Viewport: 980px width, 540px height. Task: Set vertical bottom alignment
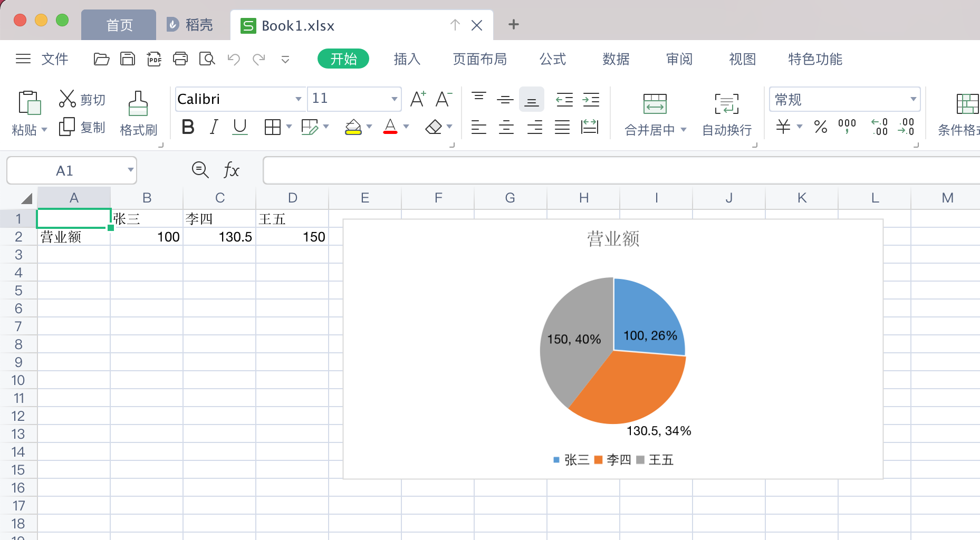pos(532,99)
